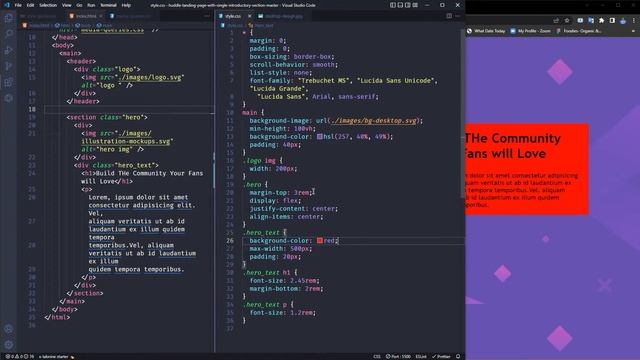Open the browser Extensions puzzle icon

(x=601, y=20)
